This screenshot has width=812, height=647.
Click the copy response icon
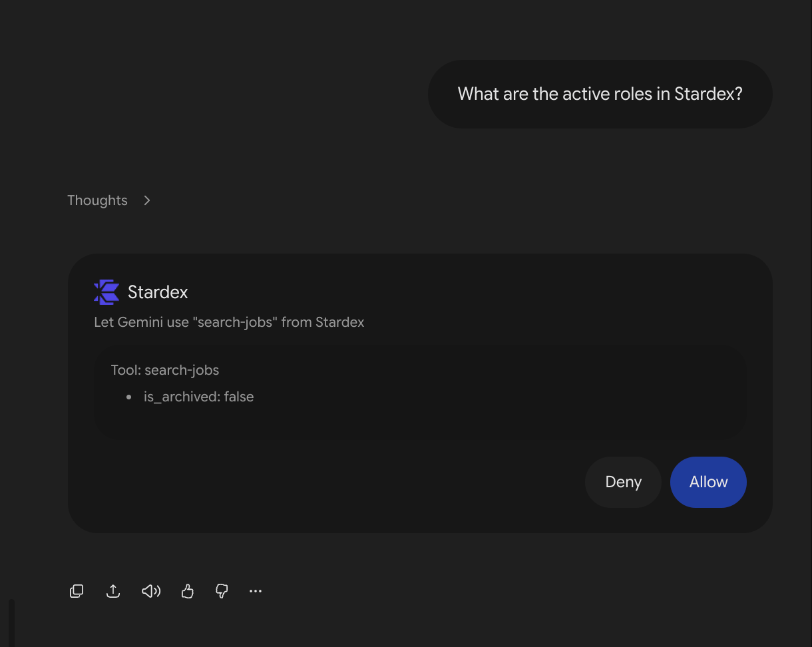77,591
